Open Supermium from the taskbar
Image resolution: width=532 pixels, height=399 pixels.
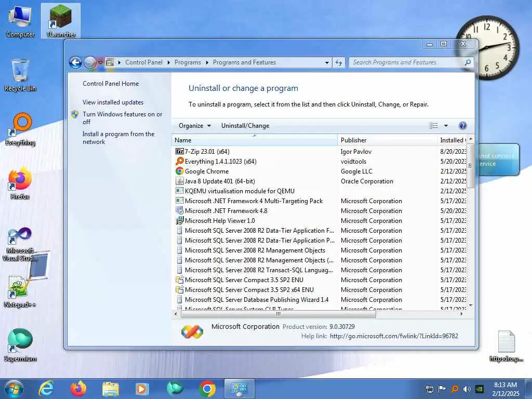point(175,389)
